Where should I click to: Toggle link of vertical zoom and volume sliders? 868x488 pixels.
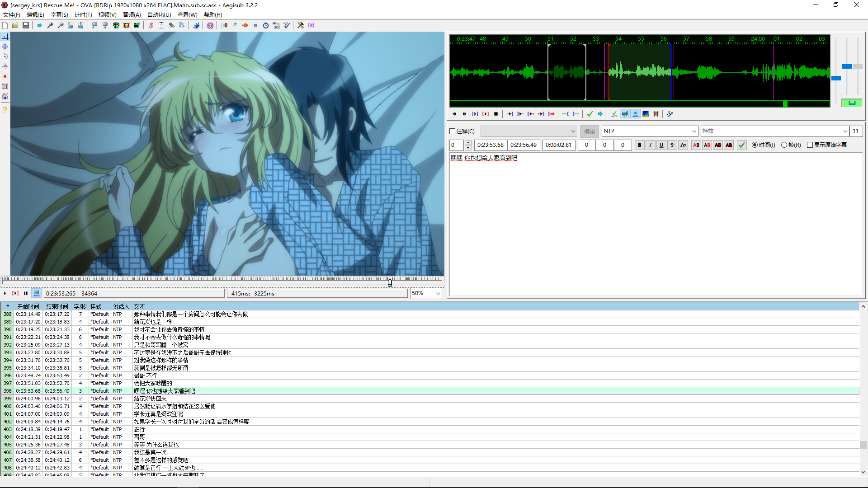tap(852, 103)
